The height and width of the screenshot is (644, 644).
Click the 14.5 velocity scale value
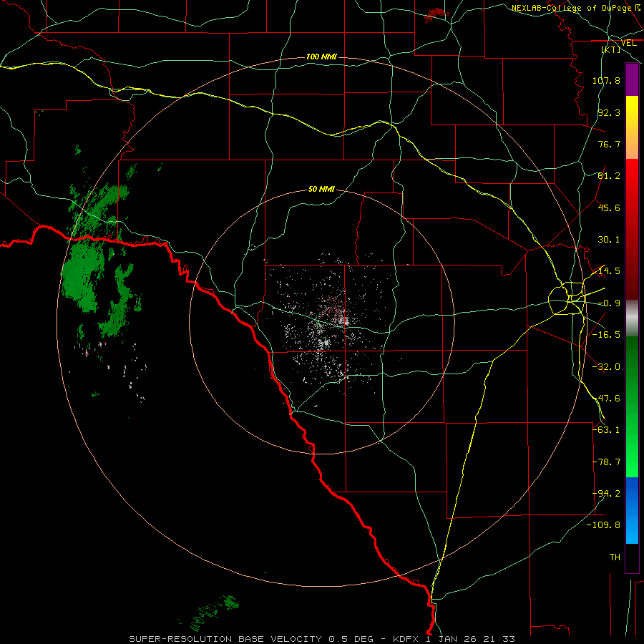point(609,271)
